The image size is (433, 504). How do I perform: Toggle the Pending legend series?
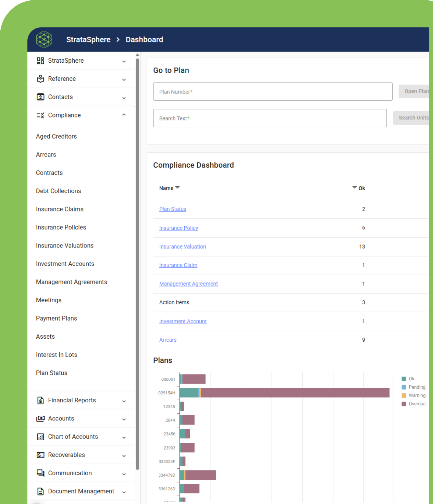(x=414, y=387)
